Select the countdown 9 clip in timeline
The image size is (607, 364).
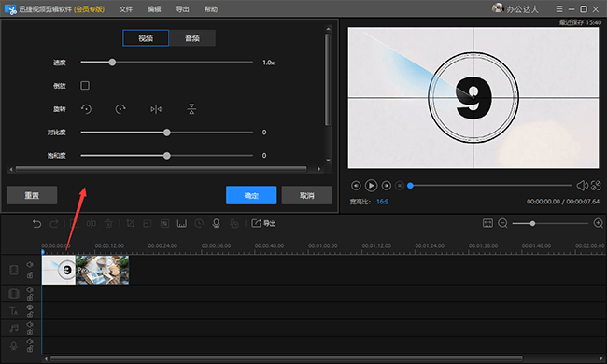click(59, 270)
